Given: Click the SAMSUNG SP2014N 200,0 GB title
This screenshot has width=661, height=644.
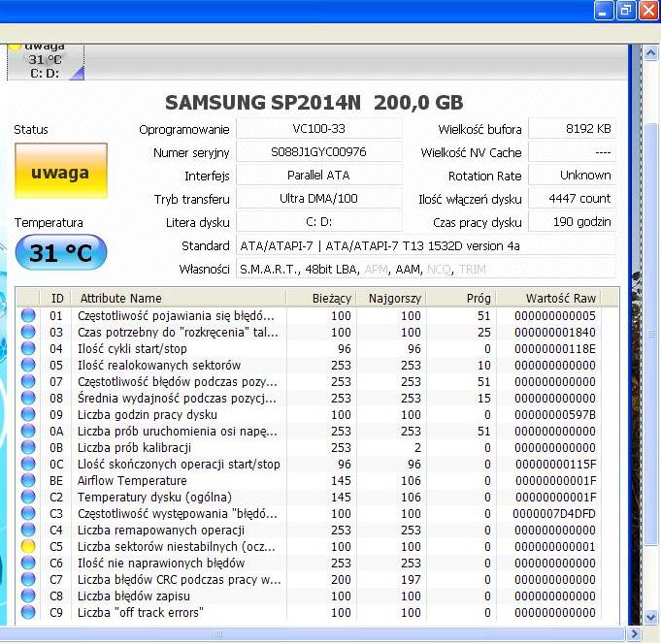Looking at the screenshot, I should point(314,103).
